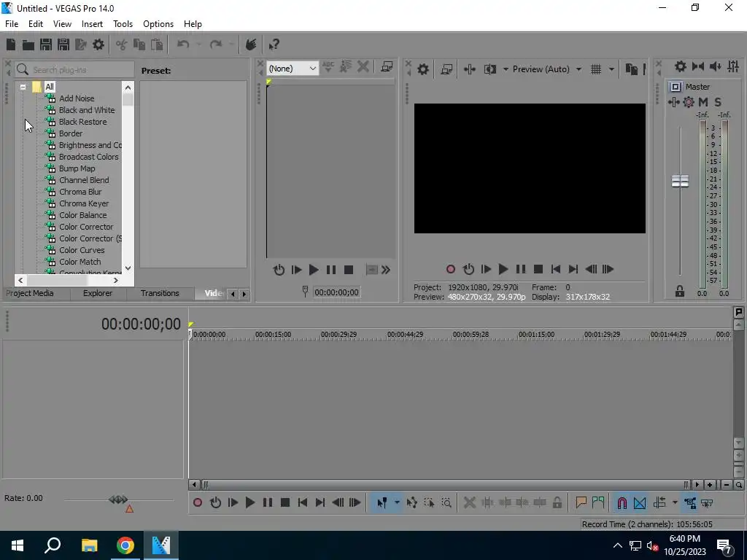
Task: Play the timeline from transport bar
Action: [x=249, y=503]
